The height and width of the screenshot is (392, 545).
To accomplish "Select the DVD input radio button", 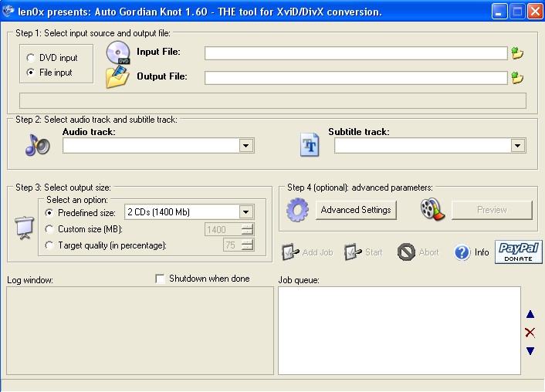I will pos(30,58).
